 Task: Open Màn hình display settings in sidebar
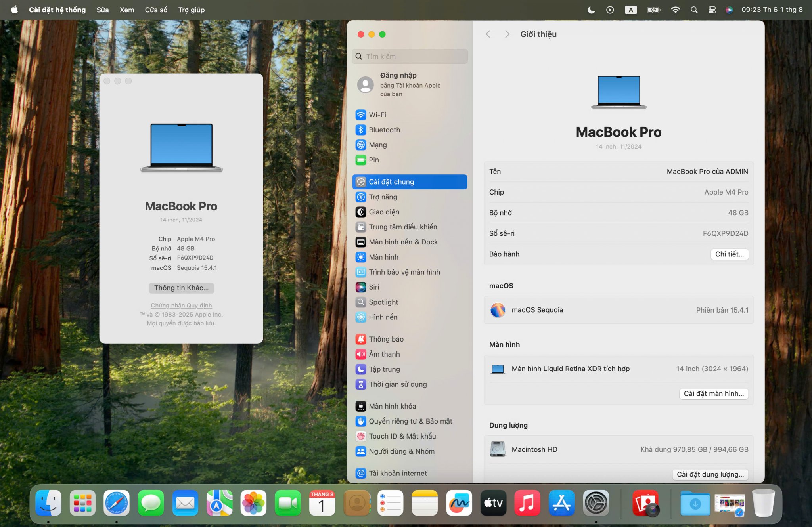(x=410, y=257)
